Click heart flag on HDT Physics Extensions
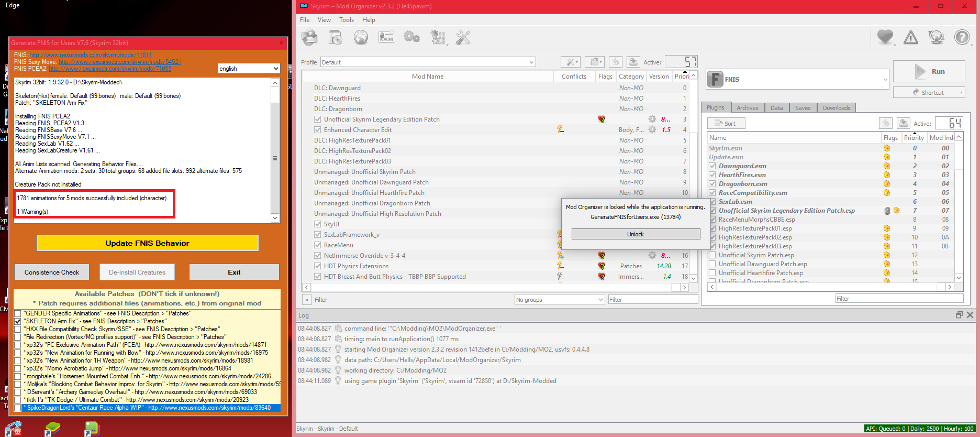 [602, 266]
